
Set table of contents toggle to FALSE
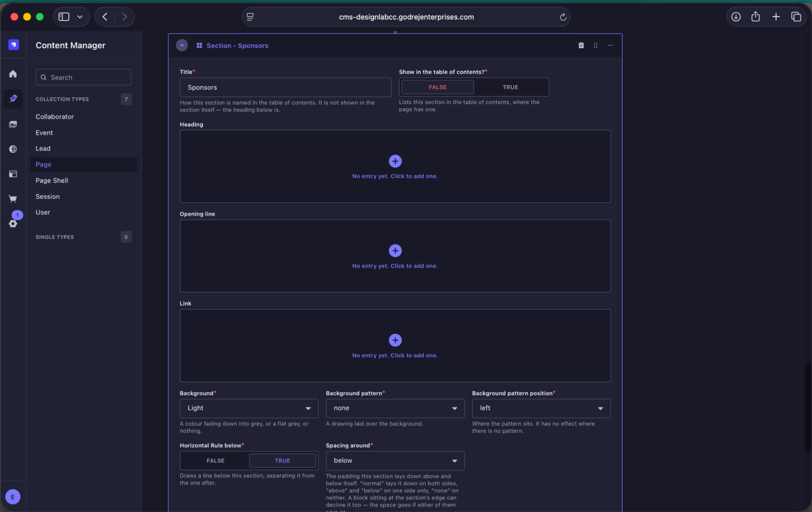point(437,87)
